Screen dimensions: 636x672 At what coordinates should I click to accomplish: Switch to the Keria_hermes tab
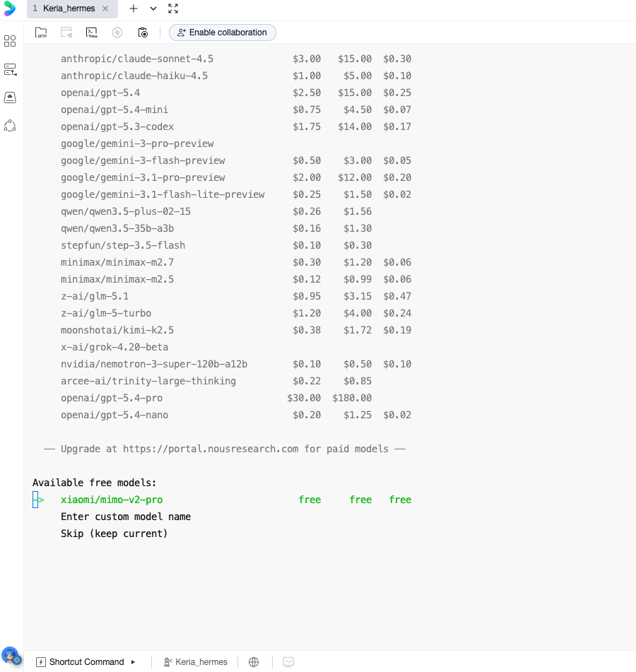pos(68,8)
